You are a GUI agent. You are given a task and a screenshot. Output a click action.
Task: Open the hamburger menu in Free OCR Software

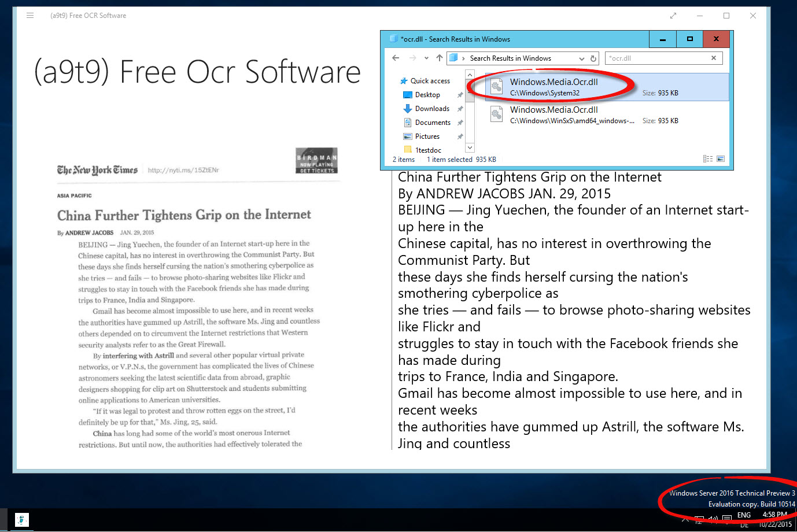pyautogui.click(x=30, y=16)
